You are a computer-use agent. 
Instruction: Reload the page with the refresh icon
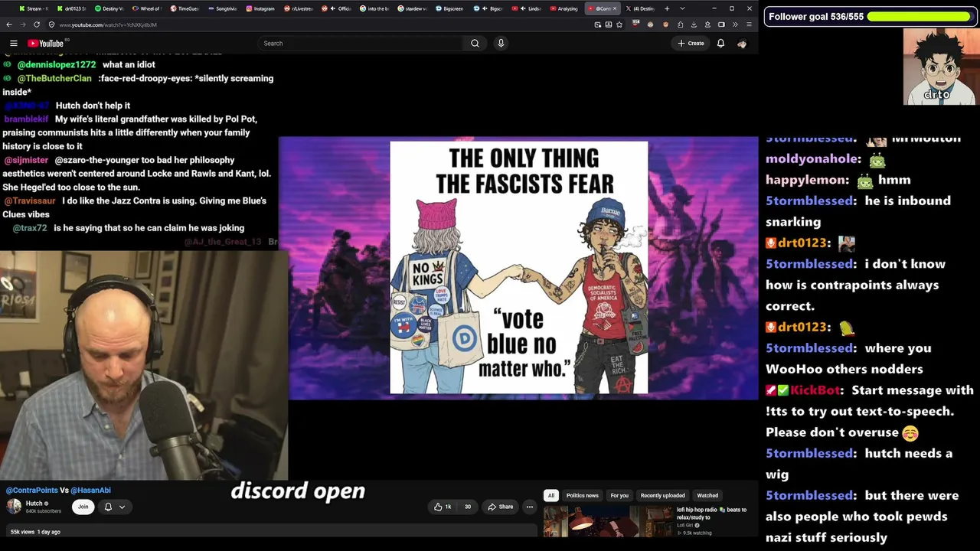tap(37, 24)
